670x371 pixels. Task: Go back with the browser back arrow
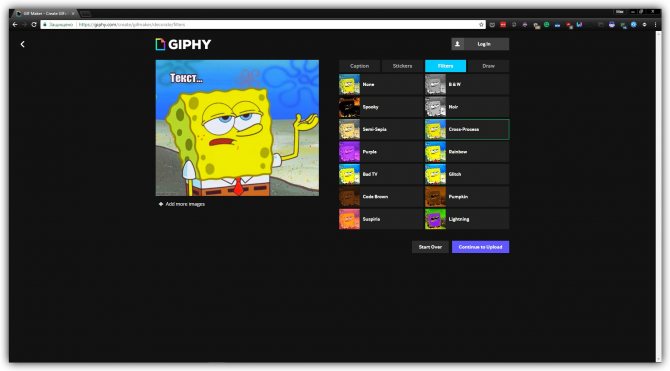tap(15, 25)
